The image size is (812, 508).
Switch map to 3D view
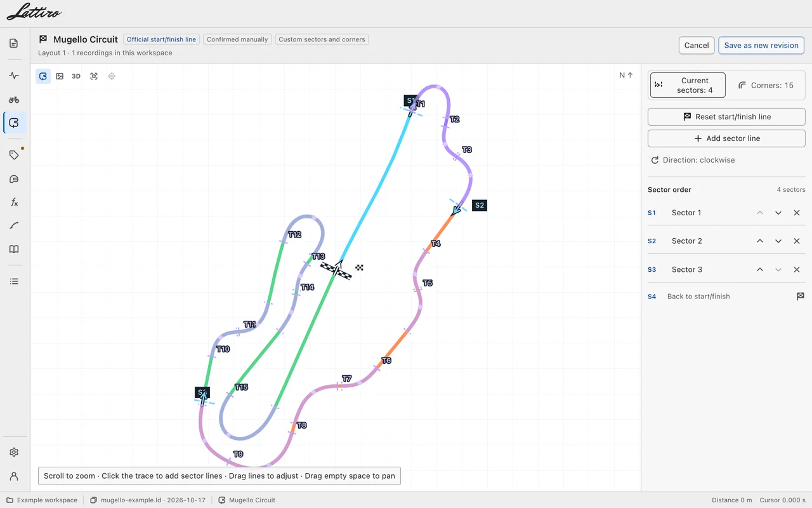click(x=76, y=76)
